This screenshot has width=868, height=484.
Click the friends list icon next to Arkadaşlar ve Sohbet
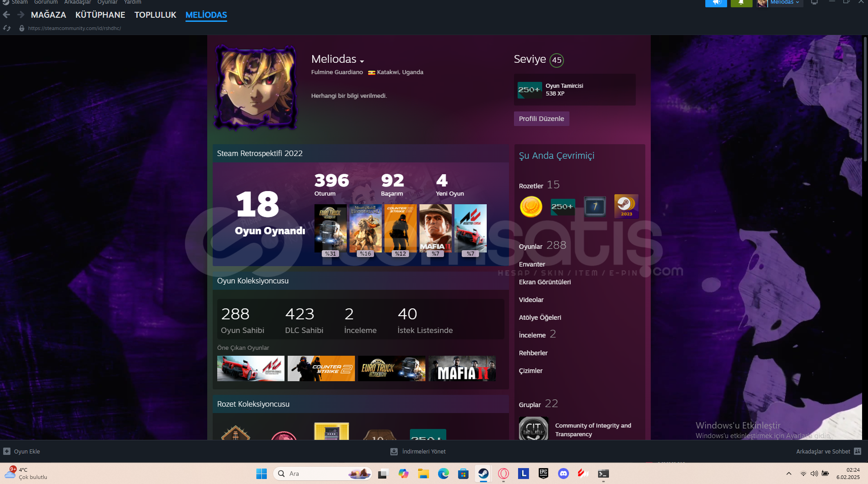point(858,451)
